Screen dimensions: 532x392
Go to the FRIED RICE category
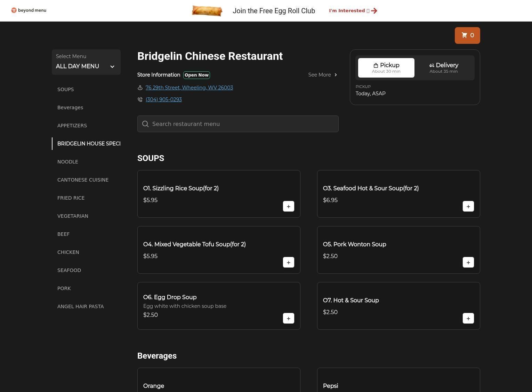(x=71, y=198)
